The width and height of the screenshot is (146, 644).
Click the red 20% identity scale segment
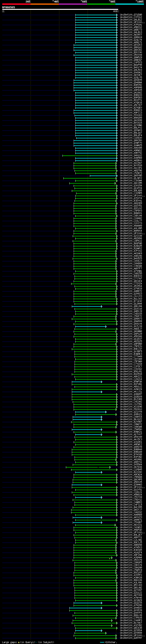pyautogui.click(x=16, y=4)
